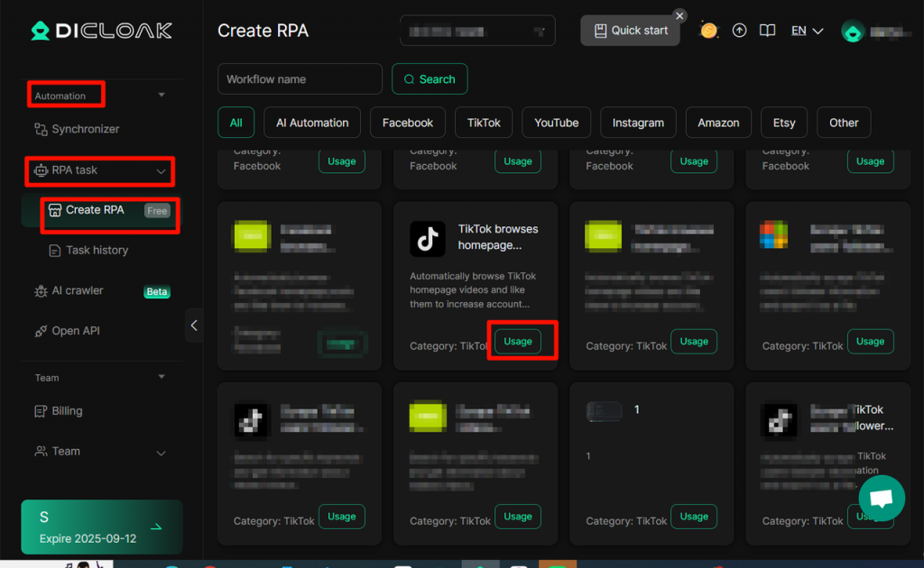
Task: Click the subscription expiry banner
Action: (x=101, y=527)
